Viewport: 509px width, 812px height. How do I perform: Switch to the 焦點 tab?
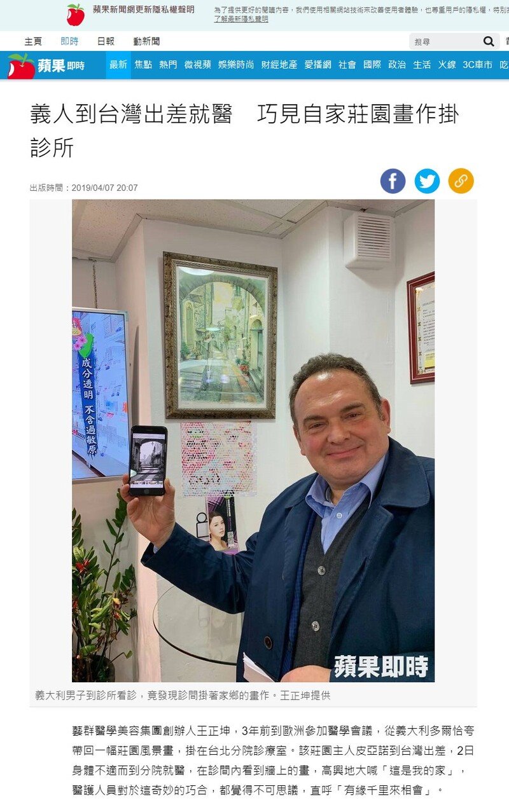point(143,65)
